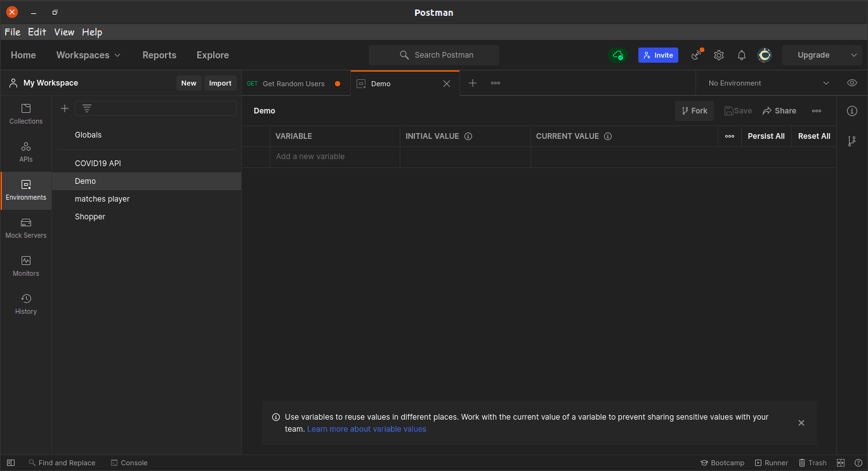868x471 pixels.
Task: Open the Help menu
Action: pos(92,32)
